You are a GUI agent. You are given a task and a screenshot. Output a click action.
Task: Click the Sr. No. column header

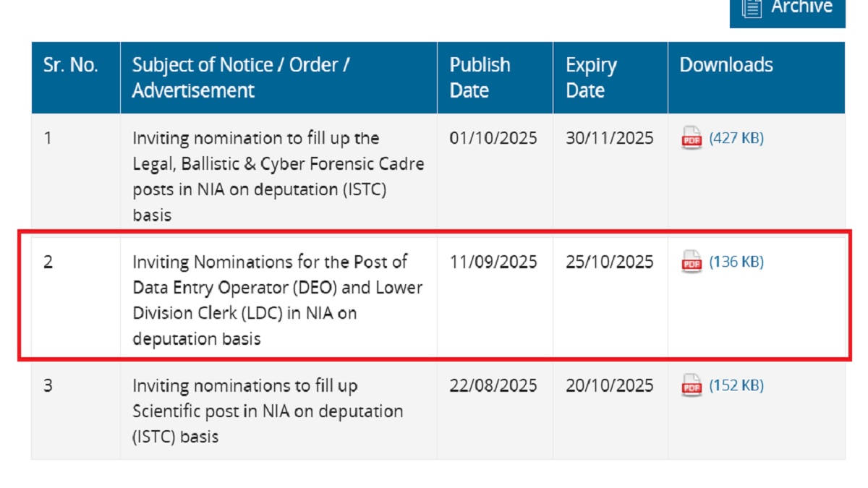[x=70, y=65]
